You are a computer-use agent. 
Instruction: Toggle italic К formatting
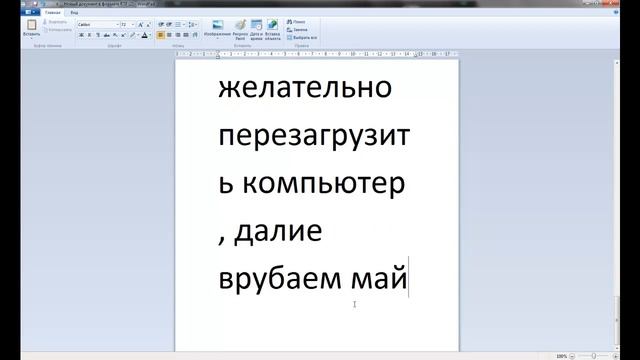[x=89, y=35]
